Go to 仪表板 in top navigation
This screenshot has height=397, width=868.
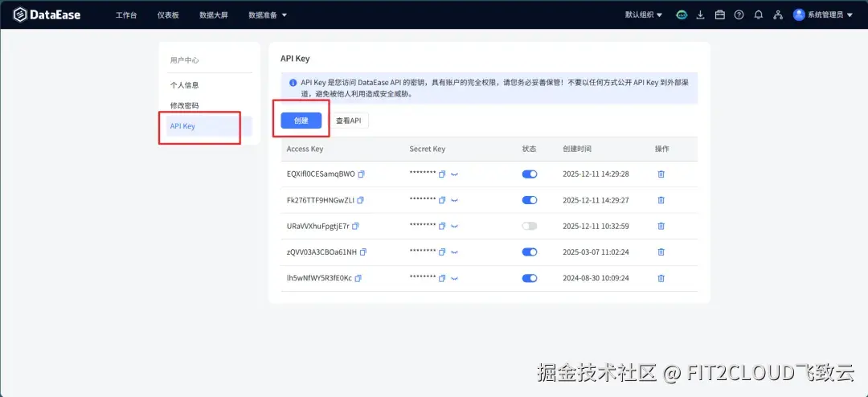(x=168, y=15)
